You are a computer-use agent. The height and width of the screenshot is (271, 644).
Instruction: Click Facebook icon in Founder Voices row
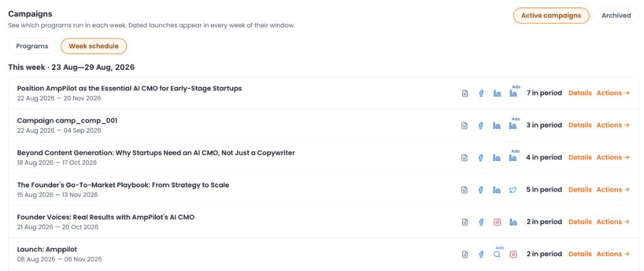481,222
